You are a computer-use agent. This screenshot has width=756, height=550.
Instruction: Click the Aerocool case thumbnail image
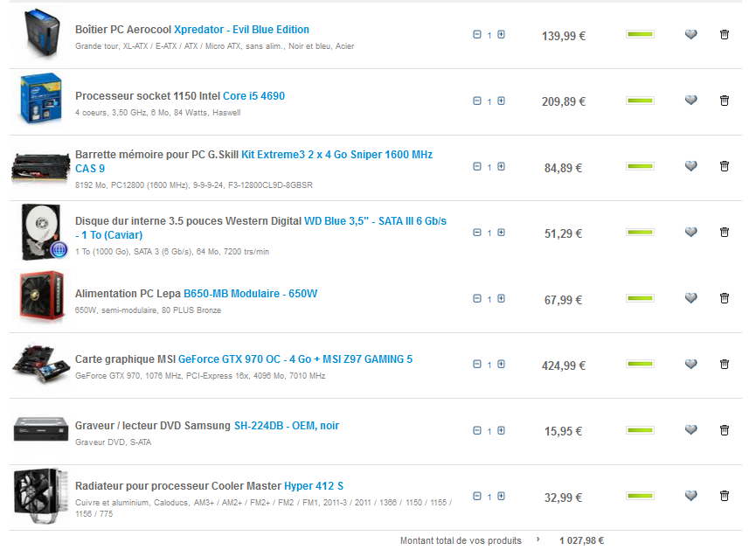(x=42, y=32)
